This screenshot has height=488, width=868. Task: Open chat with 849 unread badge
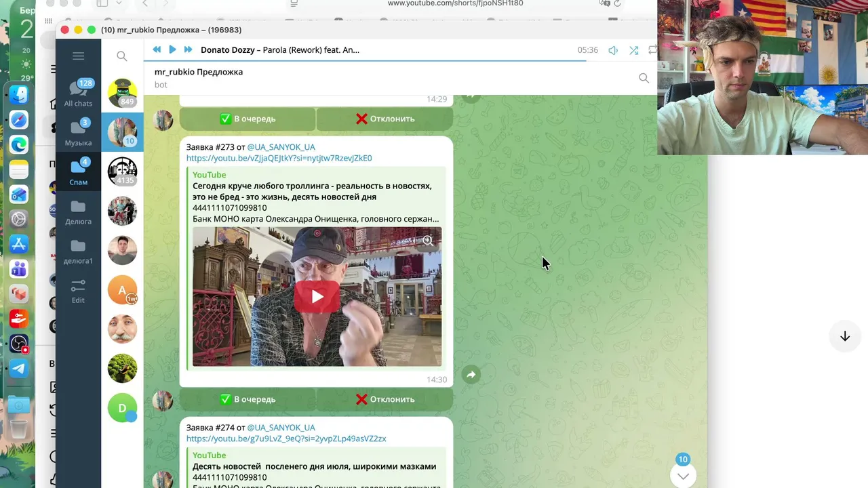[x=122, y=93]
